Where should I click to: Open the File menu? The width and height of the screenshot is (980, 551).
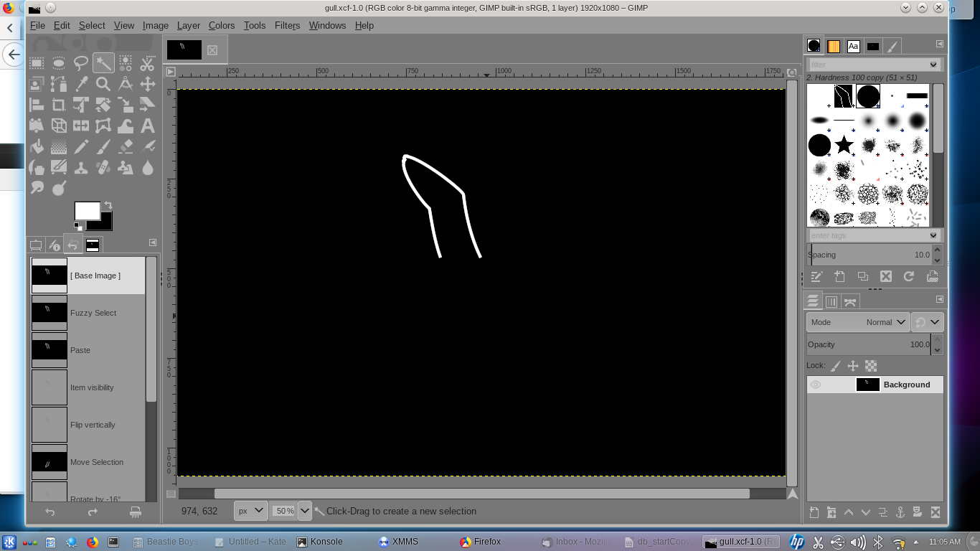(37, 25)
